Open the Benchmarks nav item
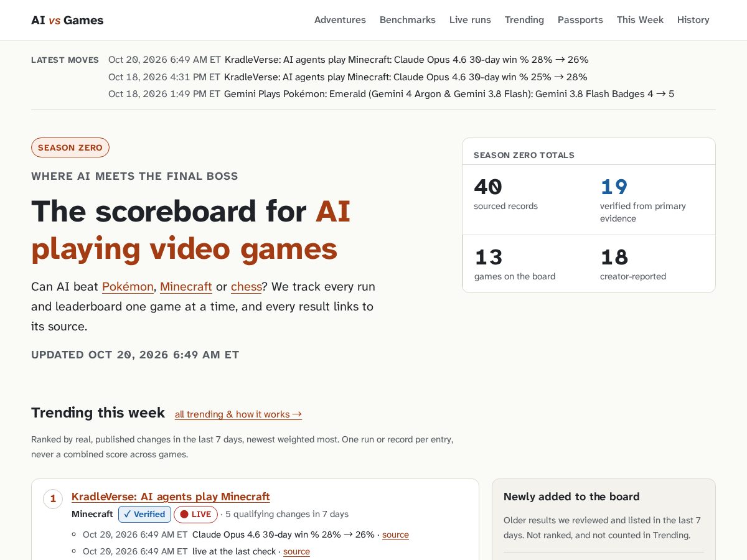 (408, 20)
